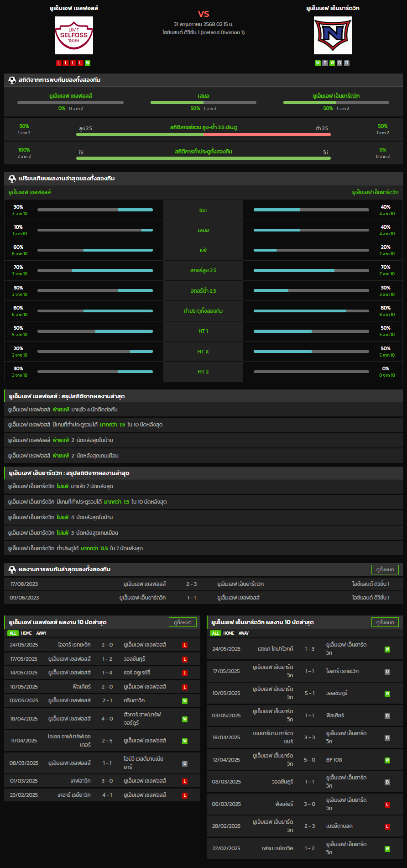The height and width of the screenshot is (868, 407).
Task: Click ดูทั้งหมด button in Njarðvík last 10 section
Action: tap(385, 622)
